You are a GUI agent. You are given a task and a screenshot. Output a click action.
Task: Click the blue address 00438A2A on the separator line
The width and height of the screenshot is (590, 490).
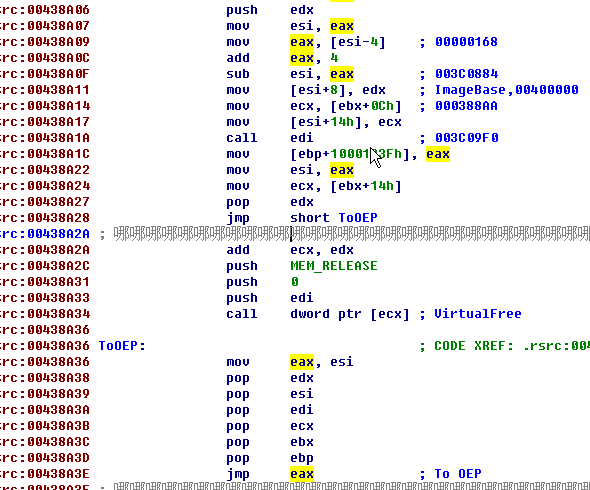pos(58,234)
